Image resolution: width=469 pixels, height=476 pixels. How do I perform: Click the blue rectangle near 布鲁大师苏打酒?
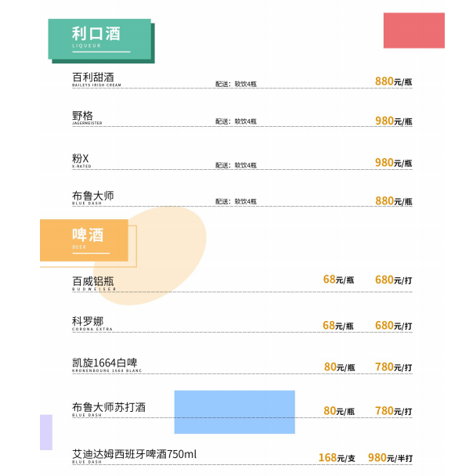click(234, 412)
